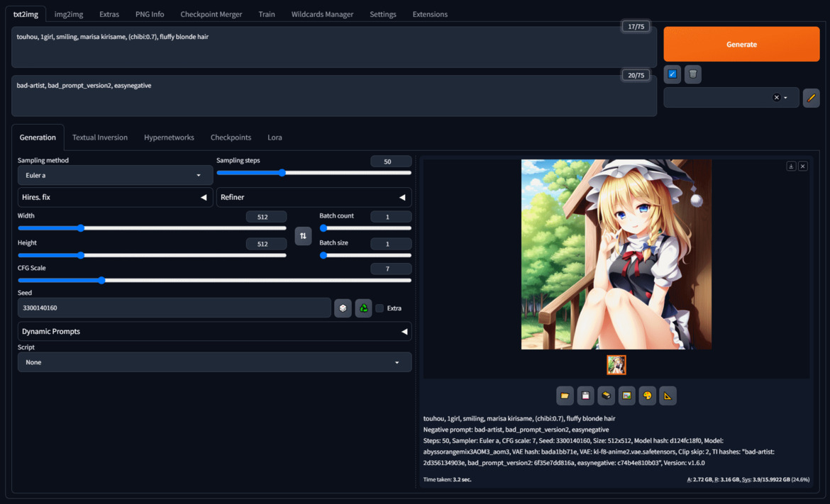Save image with the floppy disk icon
Screen dimensions: 830x504
click(585, 396)
